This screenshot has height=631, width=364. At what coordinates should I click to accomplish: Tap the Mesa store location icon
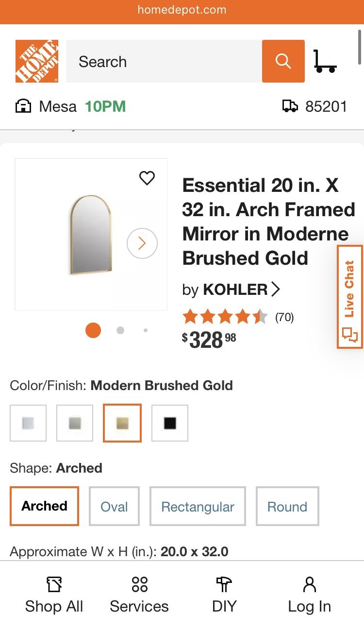(23, 106)
